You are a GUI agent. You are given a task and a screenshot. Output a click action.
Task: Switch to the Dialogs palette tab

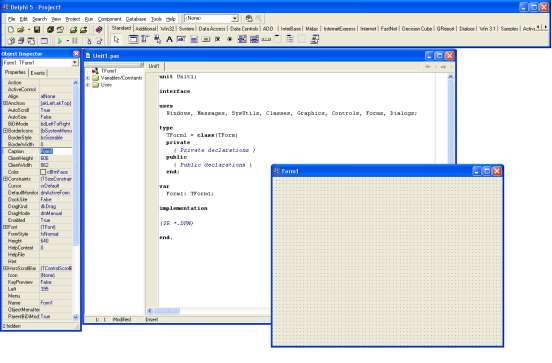click(x=467, y=29)
